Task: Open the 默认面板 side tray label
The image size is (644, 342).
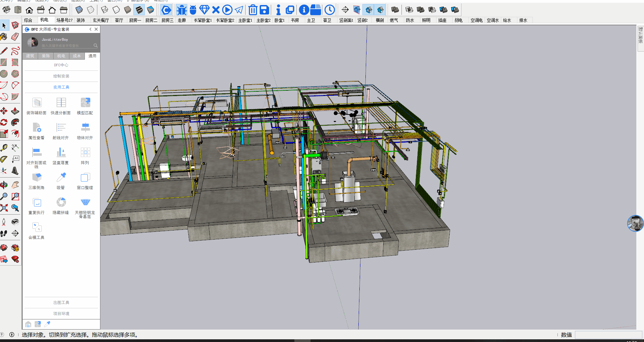Action: coord(640,35)
